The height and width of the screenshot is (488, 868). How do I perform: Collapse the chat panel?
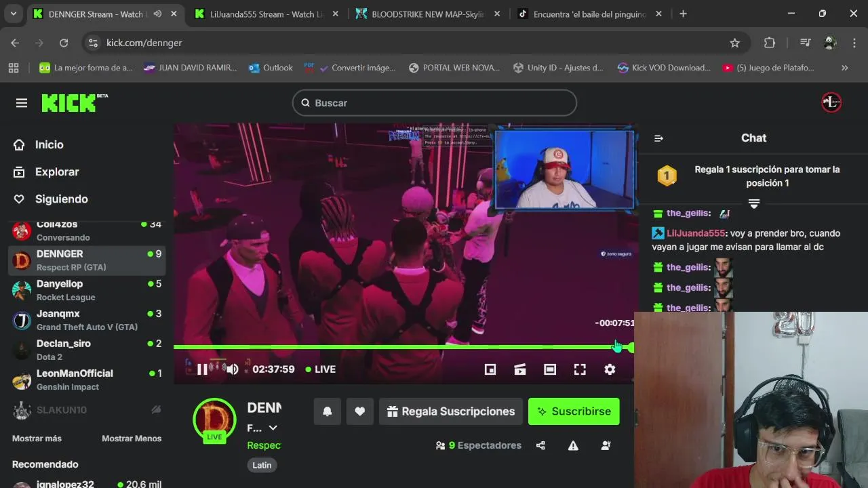coord(658,138)
